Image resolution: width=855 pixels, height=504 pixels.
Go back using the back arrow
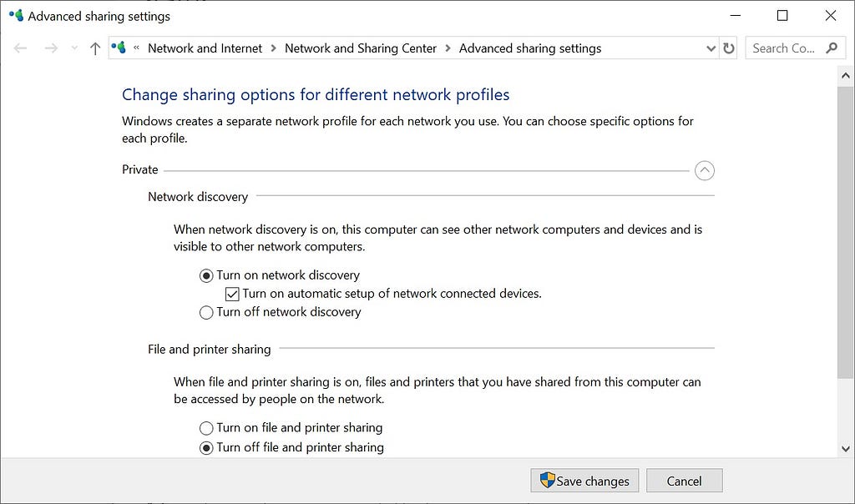[20, 48]
